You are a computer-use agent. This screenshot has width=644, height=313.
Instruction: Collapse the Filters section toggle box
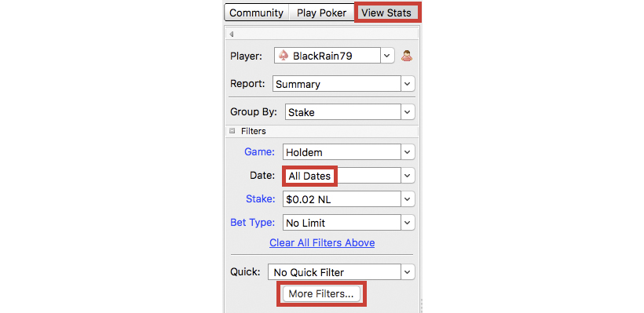[x=232, y=131]
